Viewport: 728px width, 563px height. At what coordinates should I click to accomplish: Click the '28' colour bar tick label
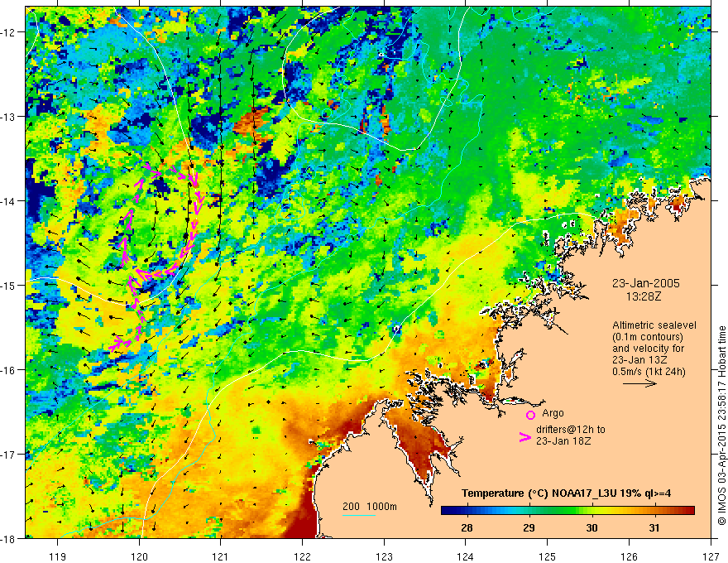pos(467,528)
